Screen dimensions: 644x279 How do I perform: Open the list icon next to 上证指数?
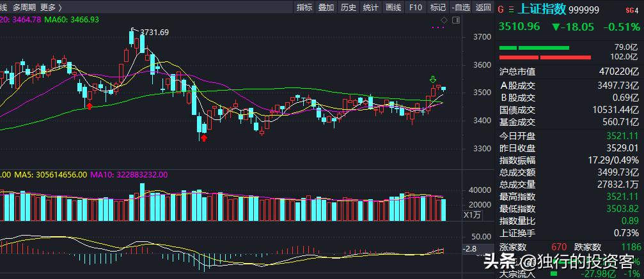(x=510, y=9)
